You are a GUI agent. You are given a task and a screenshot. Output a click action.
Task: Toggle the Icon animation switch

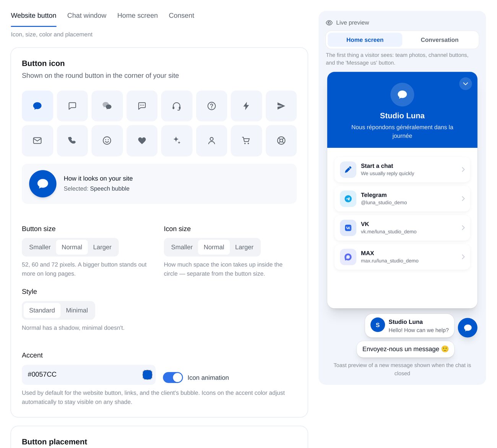point(173,377)
